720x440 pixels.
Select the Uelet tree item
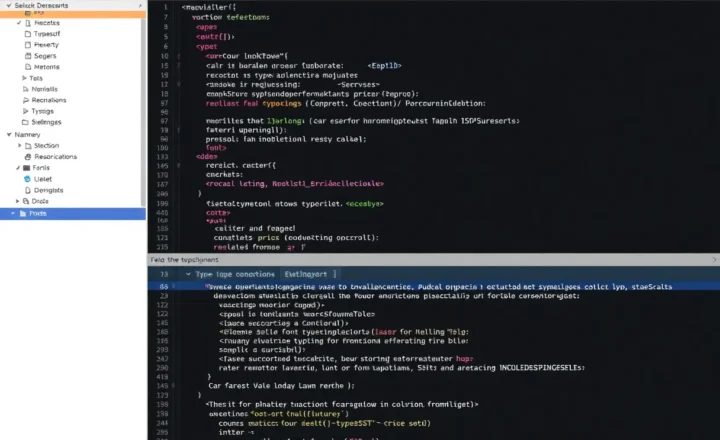tap(43, 179)
